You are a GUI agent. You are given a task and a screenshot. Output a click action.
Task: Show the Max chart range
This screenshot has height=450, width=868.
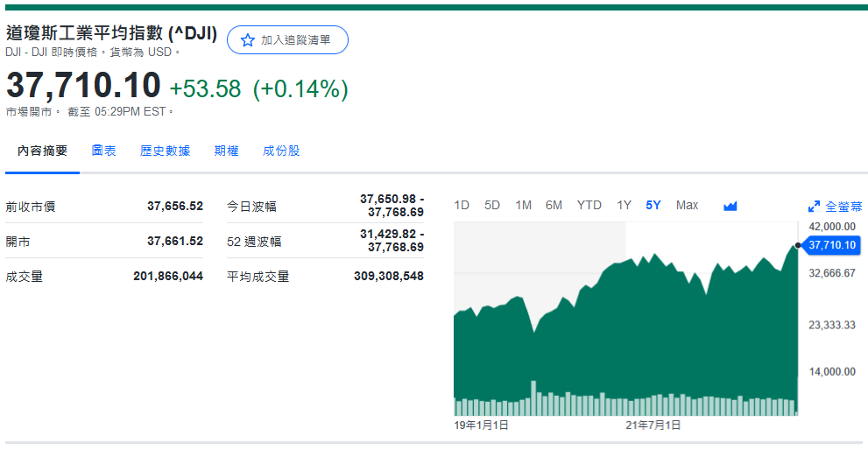(x=687, y=205)
